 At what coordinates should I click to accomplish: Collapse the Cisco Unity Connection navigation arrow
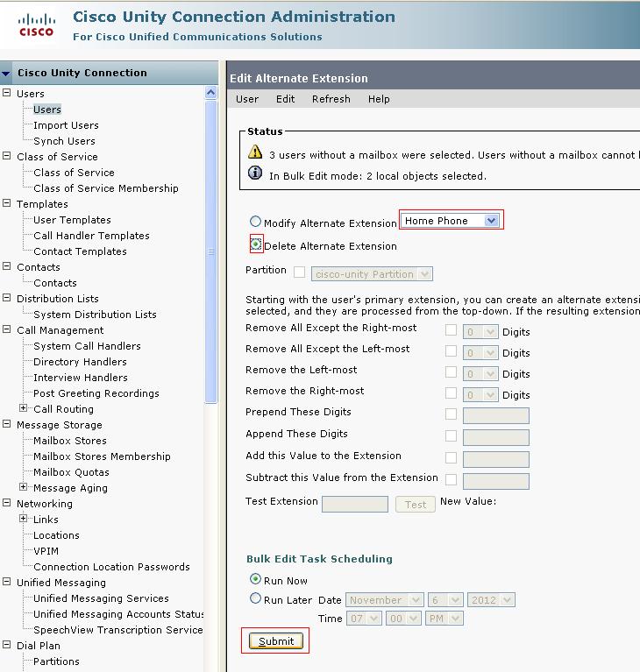[6, 74]
